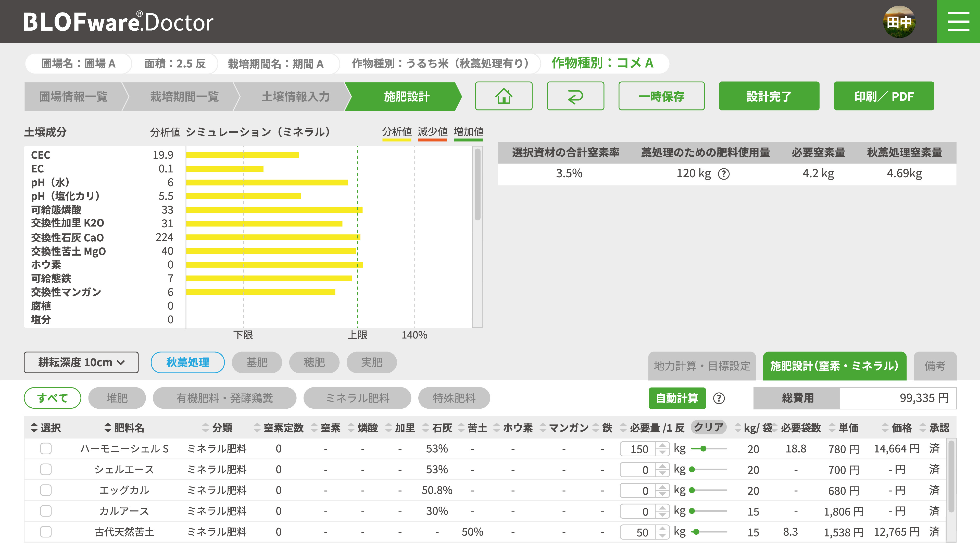Image resolution: width=980 pixels, height=551 pixels.
Task: Expand the 耕耘深度 10cm dropdown
Action: [81, 362]
